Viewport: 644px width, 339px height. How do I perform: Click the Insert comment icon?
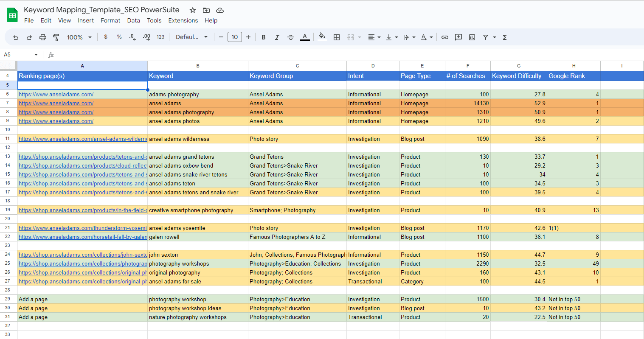pyautogui.click(x=458, y=37)
